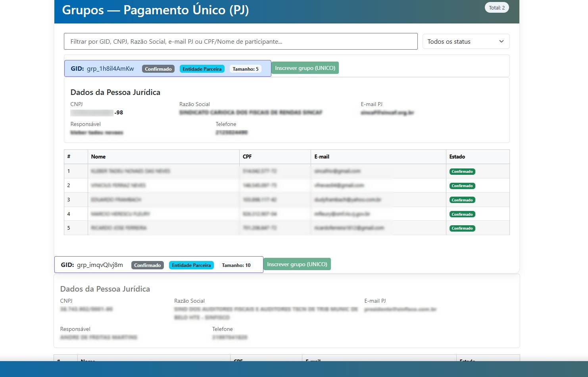Click the "Confirmado" state badge in row 4
The image size is (588, 377).
tap(462, 214)
